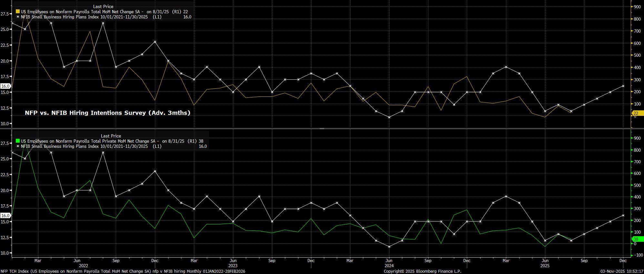The image size is (644, 274).
Task: Click the top panel's Last Price header
Action: pos(103,6)
